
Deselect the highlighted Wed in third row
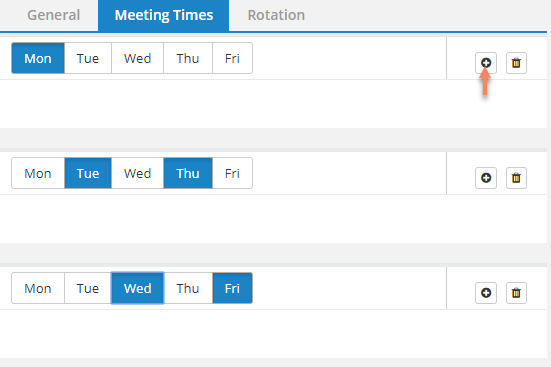[x=137, y=288]
